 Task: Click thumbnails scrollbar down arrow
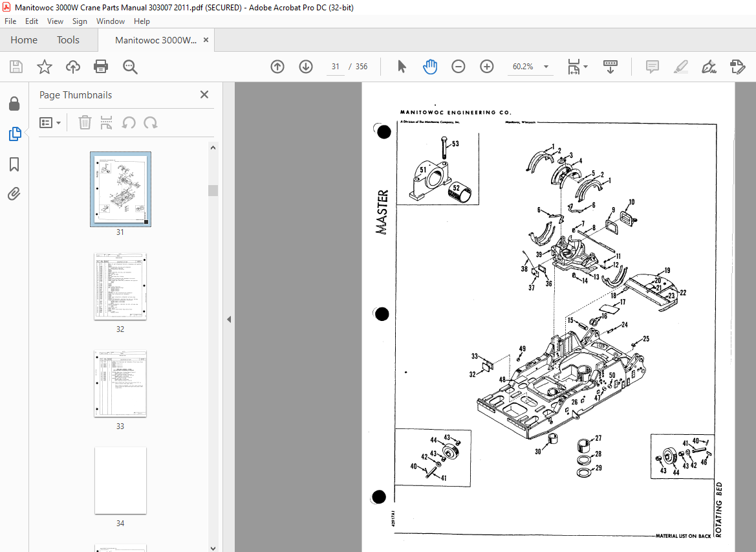click(x=213, y=547)
